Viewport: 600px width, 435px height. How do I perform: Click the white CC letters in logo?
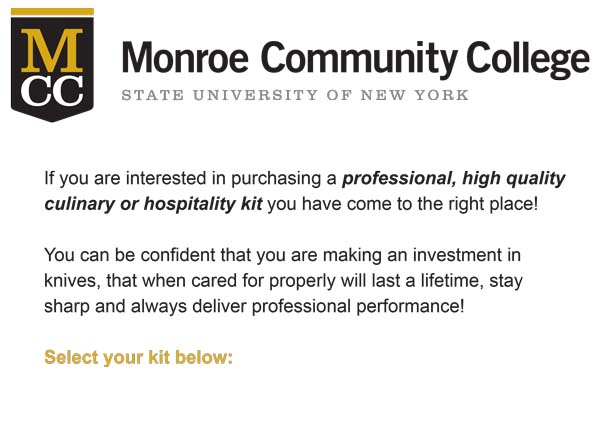coord(52,90)
